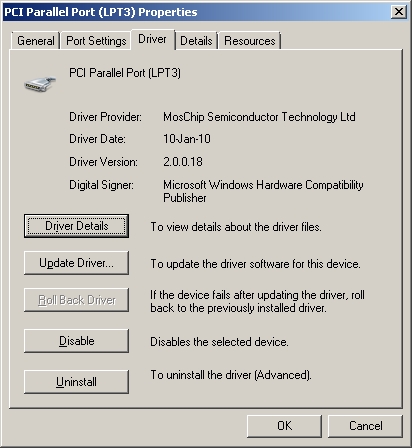This screenshot has height=448, width=412.
Task: Click the 'To update the driver software' description
Action: click(x=255, y=264)
